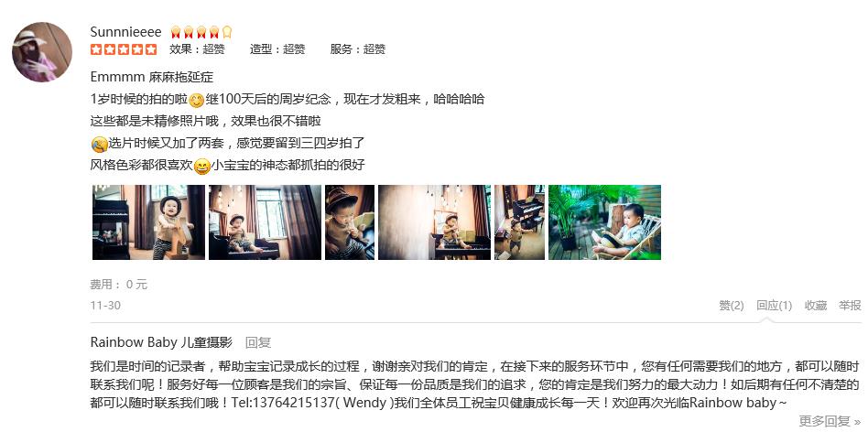Open sixth photo with green palm plant

tap(604, 222)
